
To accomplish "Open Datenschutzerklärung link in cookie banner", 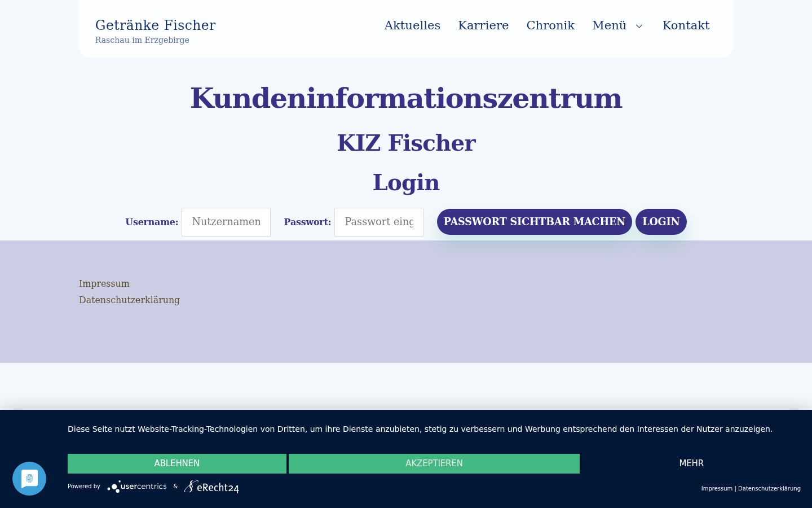I will click(x=769, y=488).
